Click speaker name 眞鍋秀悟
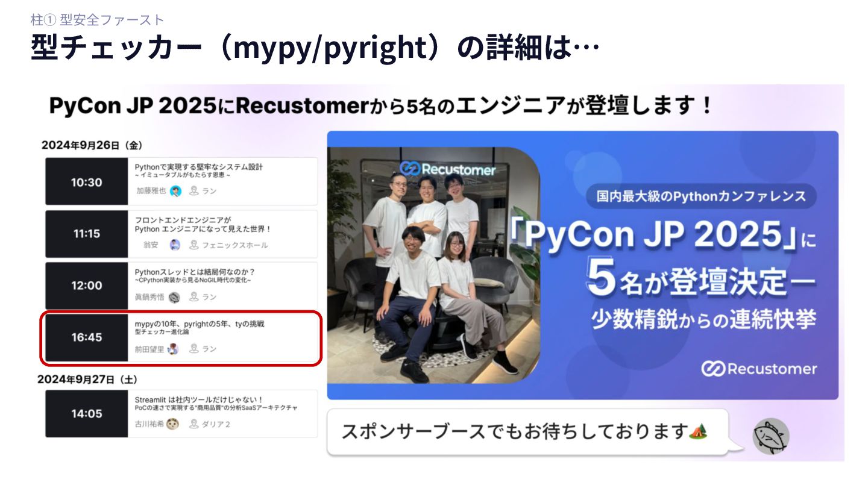 pos(150,297)
